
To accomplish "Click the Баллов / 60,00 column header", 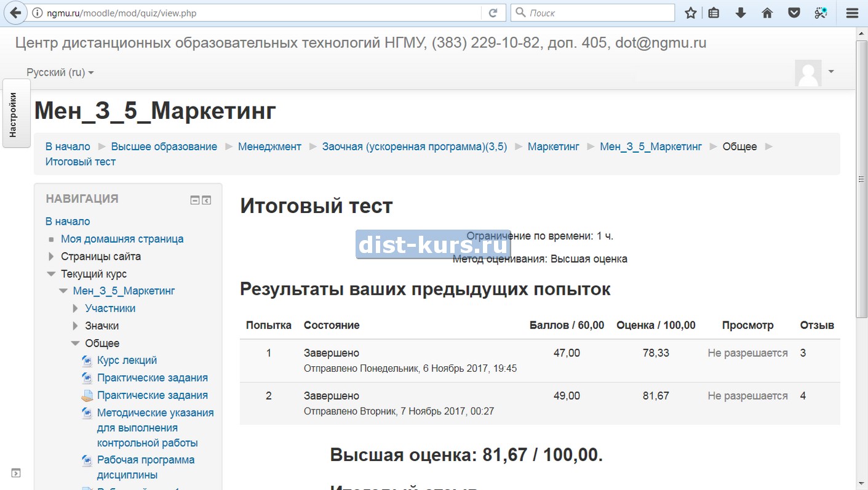I will pos(567,325).
